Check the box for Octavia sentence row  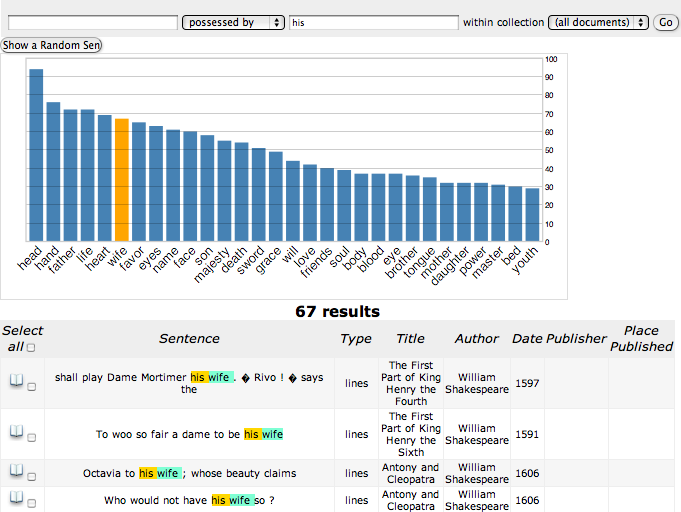point(31,477)
